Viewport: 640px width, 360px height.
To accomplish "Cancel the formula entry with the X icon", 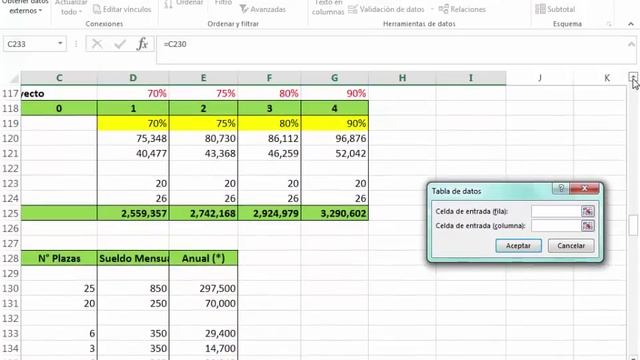I will point(97,44).
